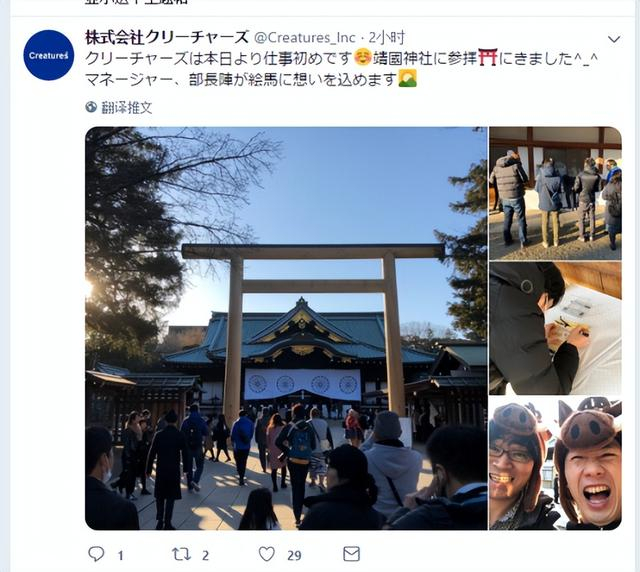This screenshot has width=640, height=572.
Task: Click the 2小时 tweet timestamp
Action: coord(387,38)
